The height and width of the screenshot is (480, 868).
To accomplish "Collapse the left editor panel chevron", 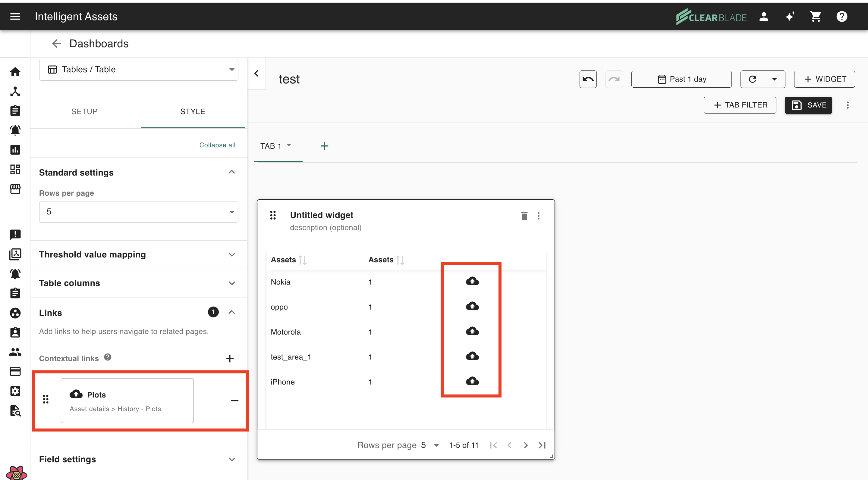I will pos(256,73).
